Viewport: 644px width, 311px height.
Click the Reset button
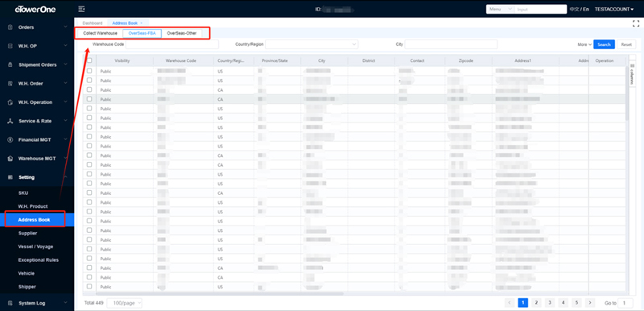[626, 44]
